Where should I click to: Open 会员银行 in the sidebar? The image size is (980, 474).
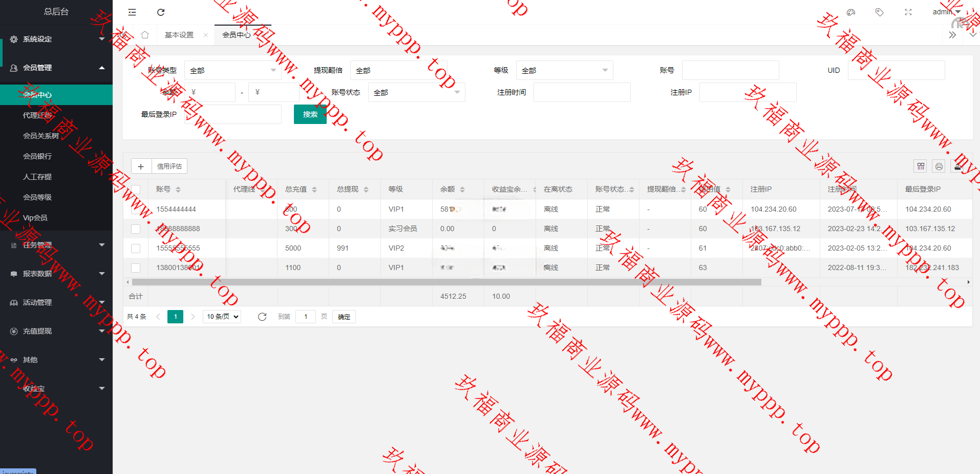pyautogui.click(x=37, y=156)
